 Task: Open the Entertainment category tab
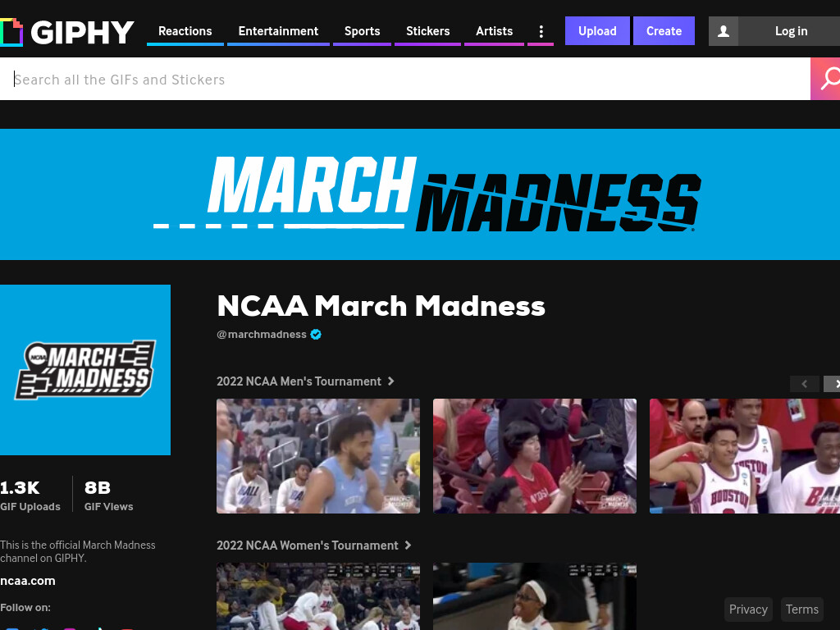278,31
